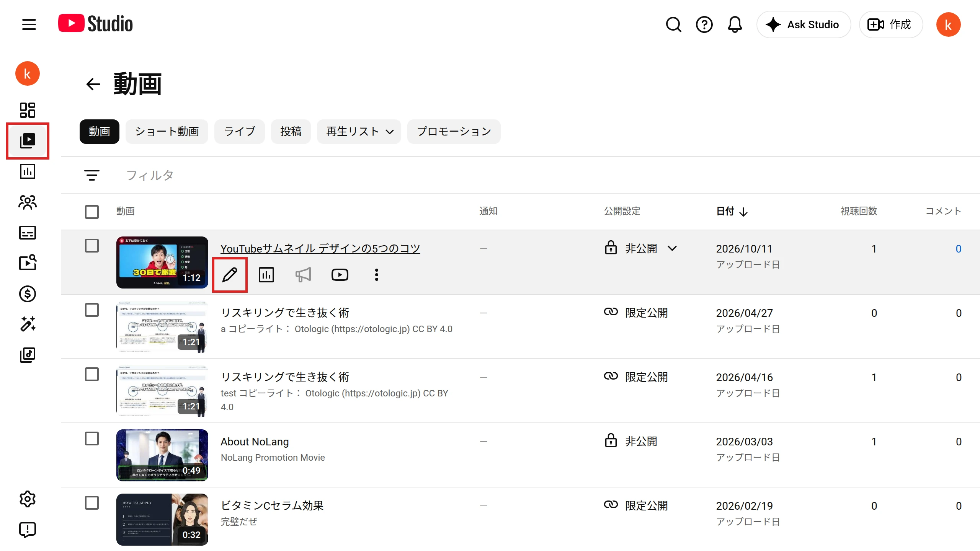Expand the 再生リスト dropdown chip

[359, 132]
